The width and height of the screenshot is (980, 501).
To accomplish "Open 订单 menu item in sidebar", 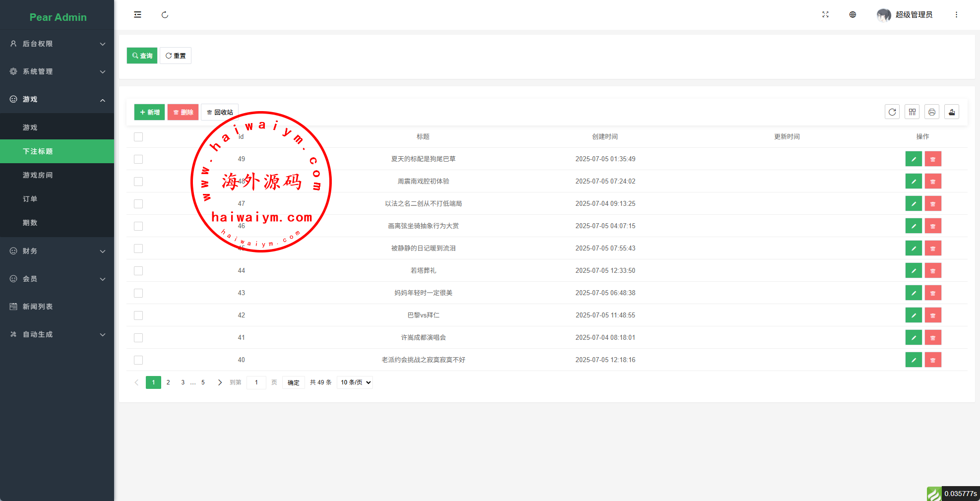I will pyautogui.click(x=30, y=199).
